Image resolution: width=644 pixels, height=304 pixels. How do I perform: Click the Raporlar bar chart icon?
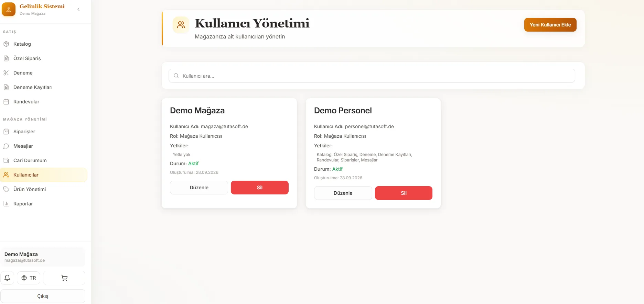click(6, 204)
